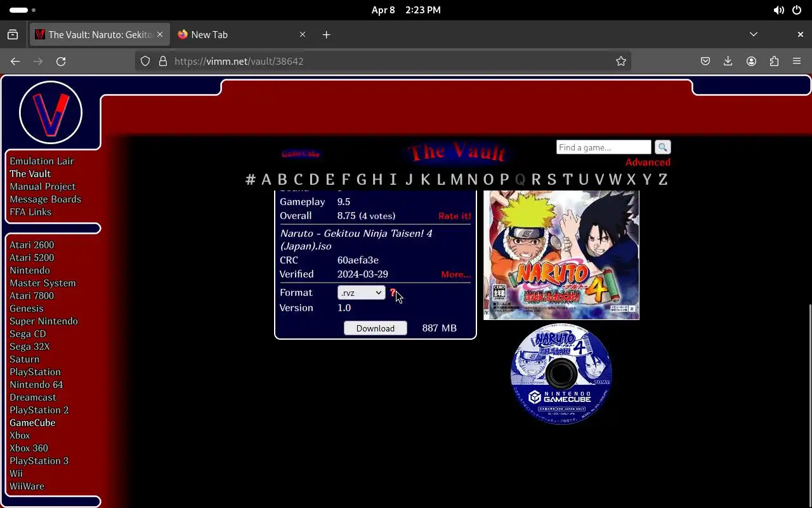Viewport: 812px width, 508px height.
Task: Open Emulation Lair in sidebar
Action: tap(41, 161)
